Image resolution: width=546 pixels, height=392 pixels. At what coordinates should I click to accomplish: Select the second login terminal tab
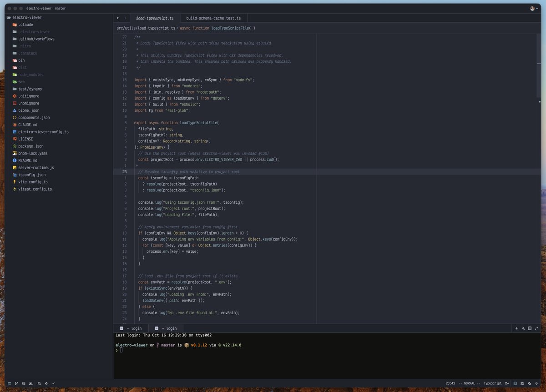(x=166, y=328)
